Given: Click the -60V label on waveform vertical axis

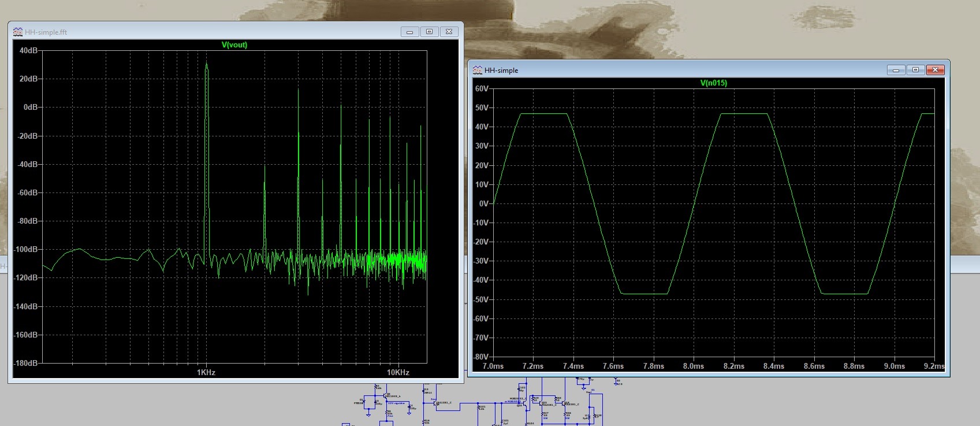Looking at the screenshot, I should 480,318.
